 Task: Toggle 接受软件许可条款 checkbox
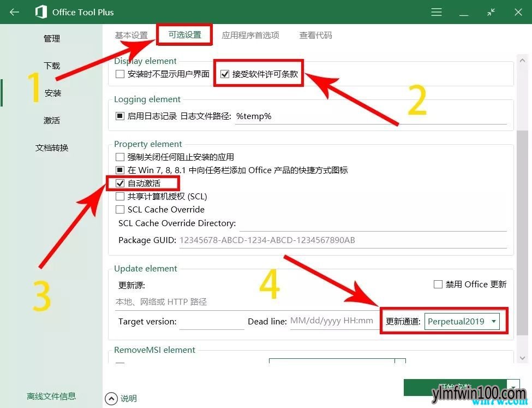[x=225, y=74]
